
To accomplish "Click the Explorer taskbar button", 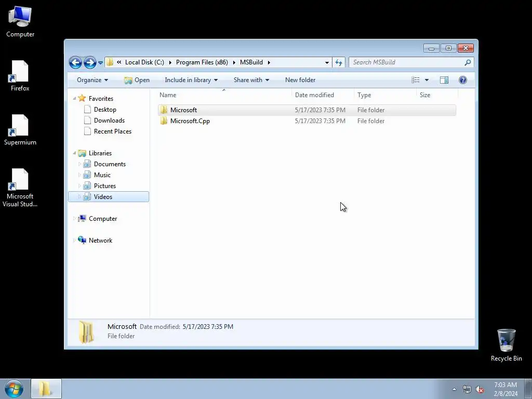I will 46,389.
